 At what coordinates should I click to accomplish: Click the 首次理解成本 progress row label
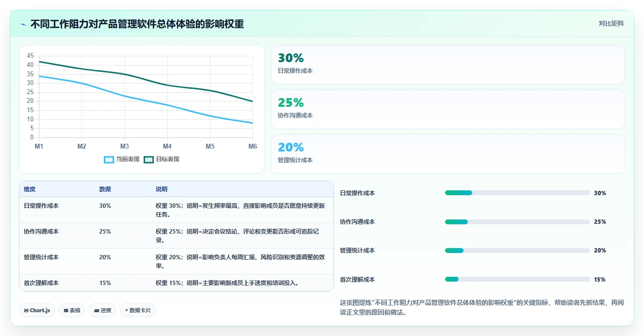click(357, 279)
